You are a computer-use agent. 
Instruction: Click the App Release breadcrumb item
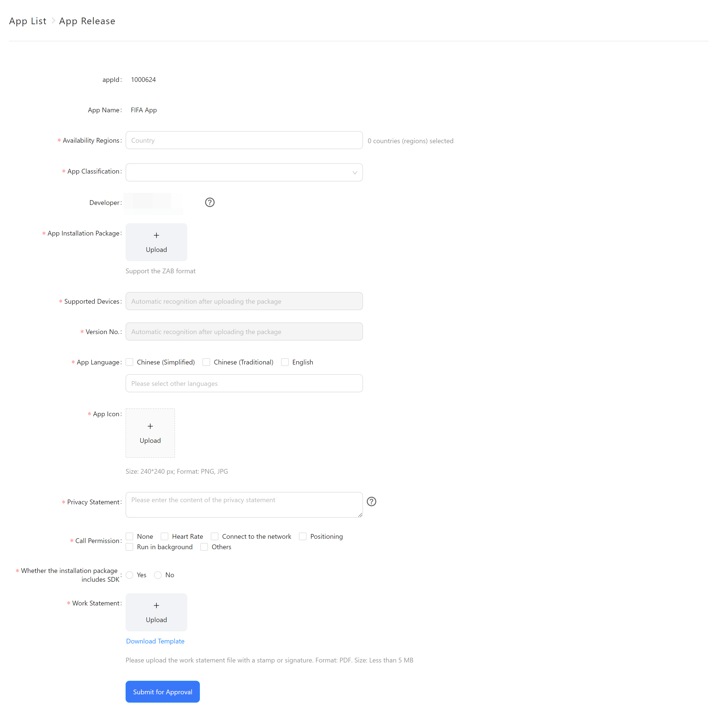pos(87,21)
